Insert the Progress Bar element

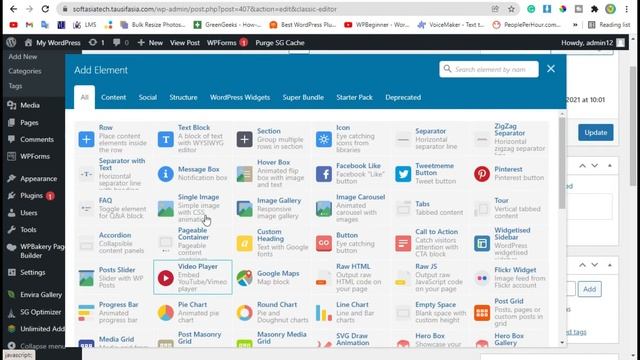click(x=113, y=313)
